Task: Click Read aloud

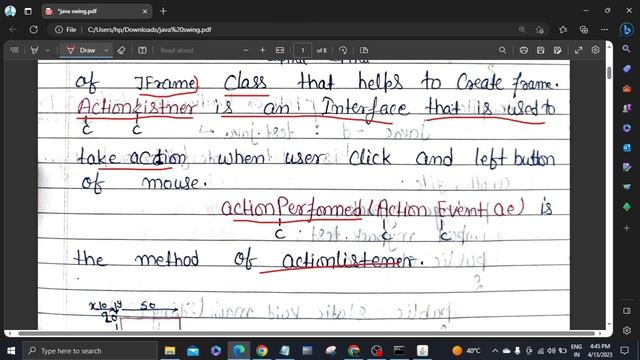Action: 176,50
